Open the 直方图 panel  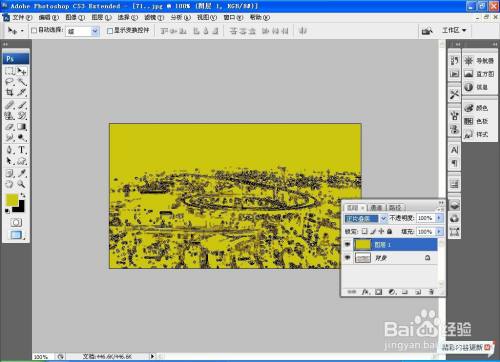click(x=479, y=74)
